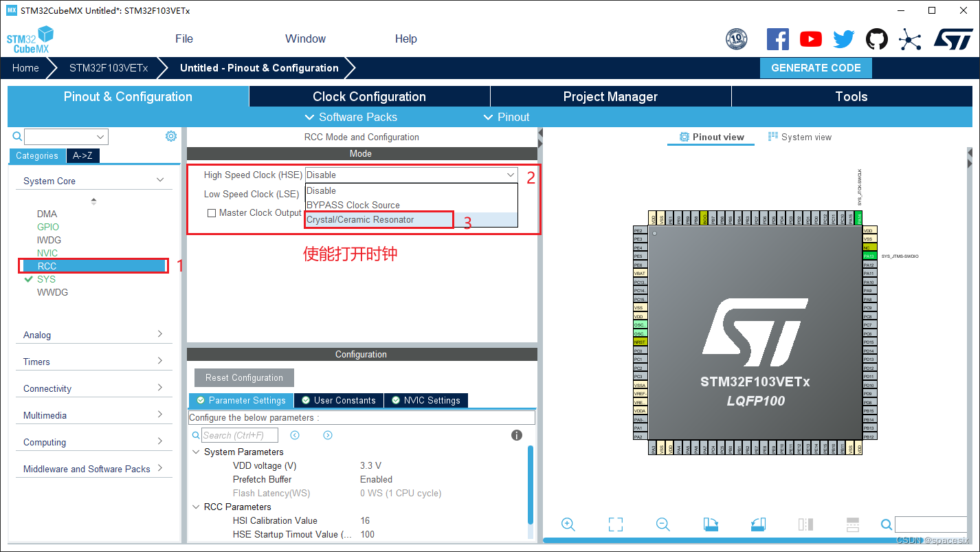This screenshot has height=552, width=980.
Task: Click the STM32CubeMX logo
Action: point(30,39)
